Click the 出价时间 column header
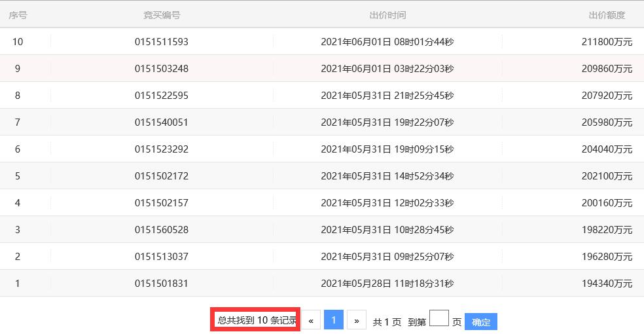 [x=387, y=15]
